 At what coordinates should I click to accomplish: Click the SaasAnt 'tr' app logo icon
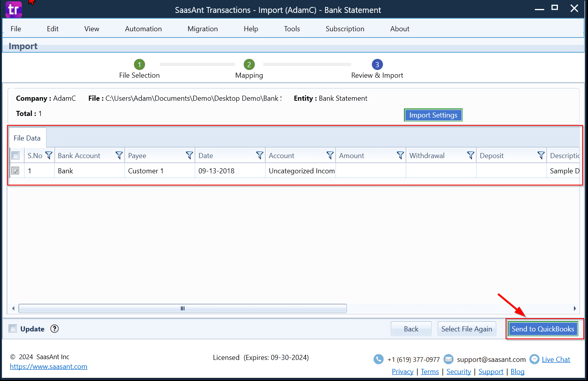(x=14, y=9)
